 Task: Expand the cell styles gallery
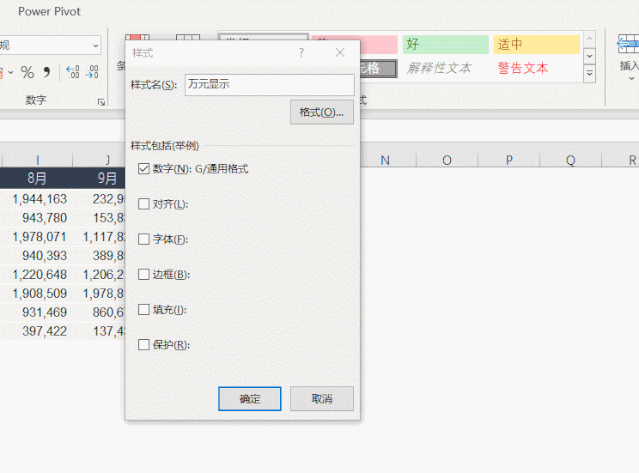tap(589, 74)
